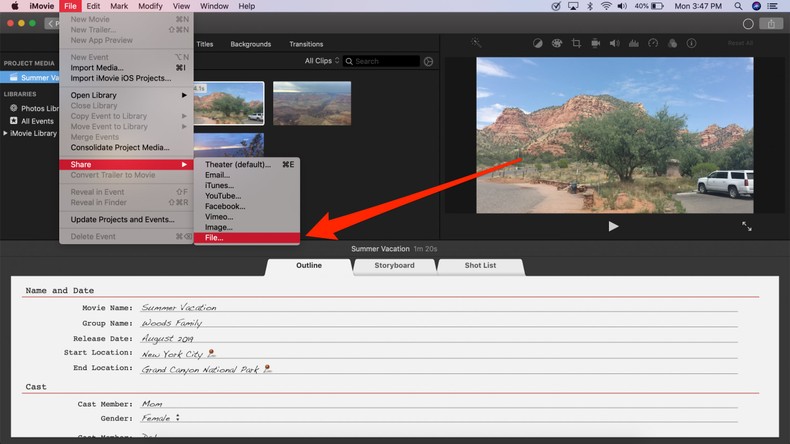The height and width of the screenshot is (444, 790).
Task: Expand the iMovie Library tree item
Action: tap(5, 133)
